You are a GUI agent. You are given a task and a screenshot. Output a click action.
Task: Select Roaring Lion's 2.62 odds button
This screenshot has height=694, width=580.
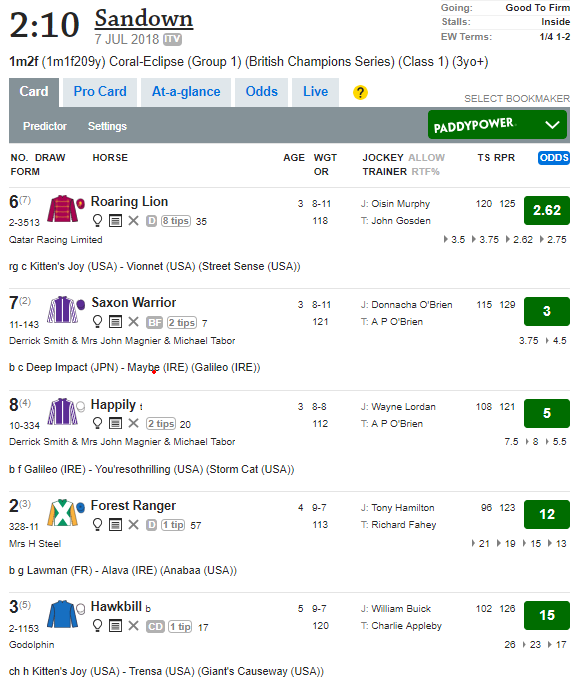point(547,210)
